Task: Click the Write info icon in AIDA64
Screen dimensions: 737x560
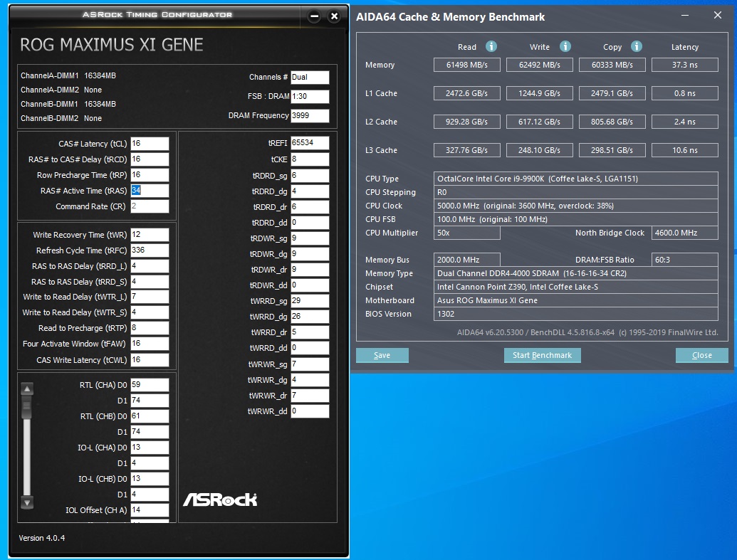Action: (x=565, y=46)
